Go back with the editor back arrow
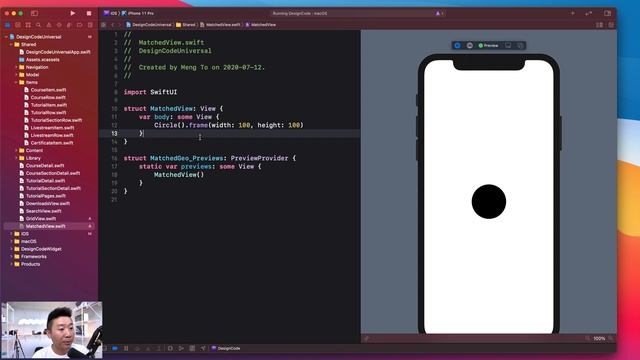This screenshot has width=640, height=360. (x=113, y=25)
